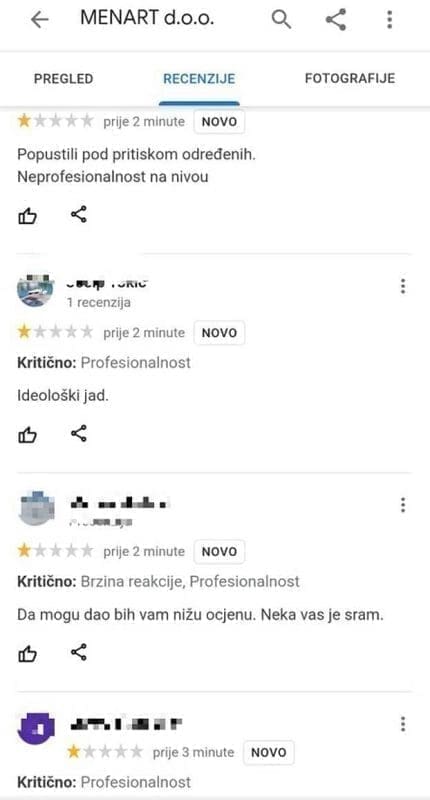
Task: Go back using the arrow icon
Action: (x=39, y=20)
